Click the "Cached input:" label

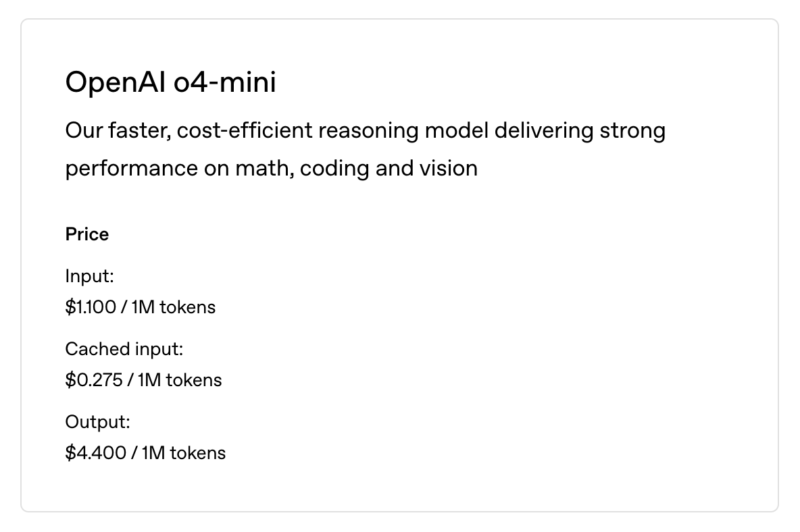124,349
